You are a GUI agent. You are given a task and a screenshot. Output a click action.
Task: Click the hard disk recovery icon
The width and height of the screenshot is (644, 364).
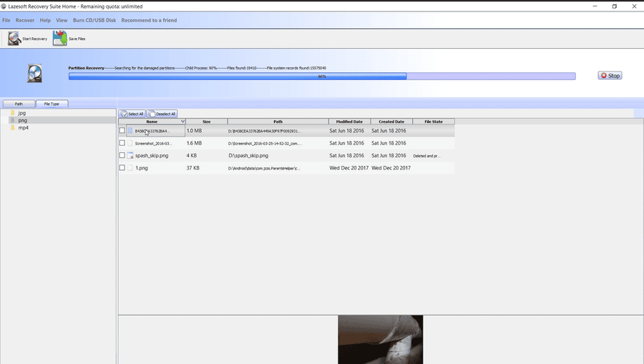click(x=34, y=74)
